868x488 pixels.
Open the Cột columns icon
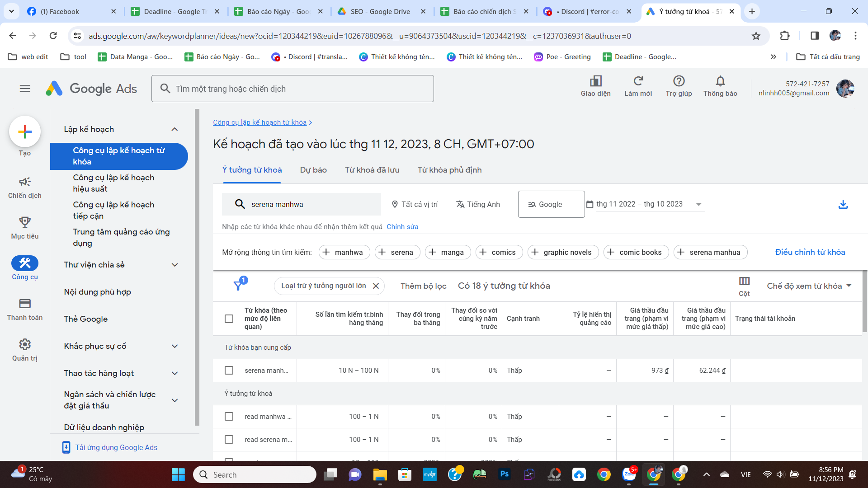744,281
